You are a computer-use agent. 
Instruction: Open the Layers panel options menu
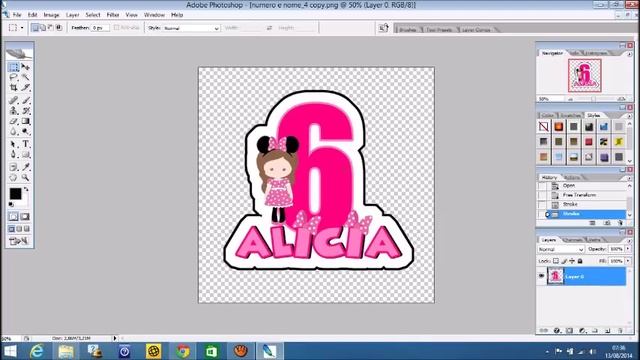click(629, 240)
